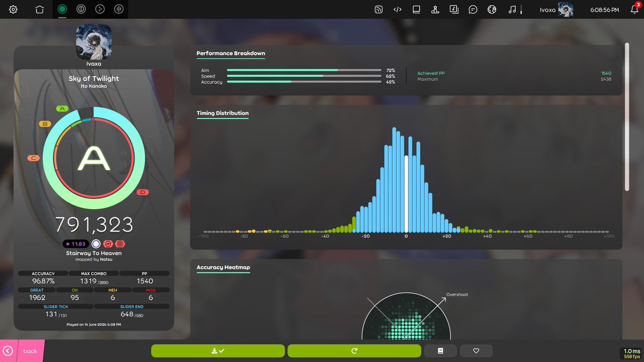Viewport: 644px width, 362px height.
Task: Click the Aim progress bar
Action: coord(305,70)
